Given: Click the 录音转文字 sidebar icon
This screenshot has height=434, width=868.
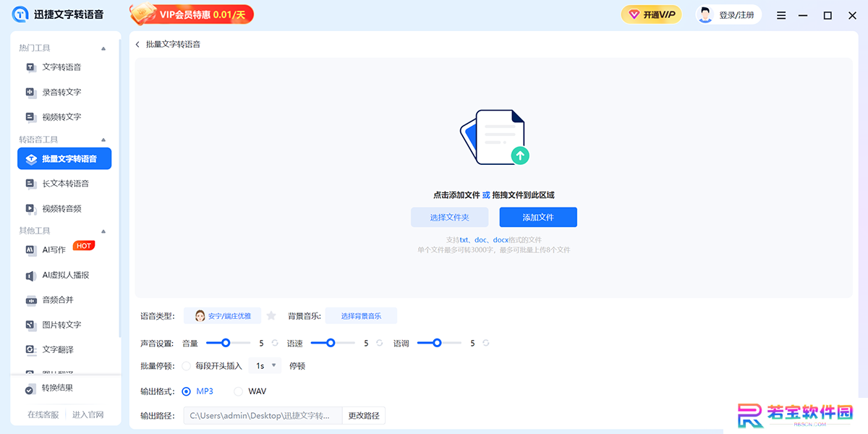Looking at the screenshot, I should 30,92.
